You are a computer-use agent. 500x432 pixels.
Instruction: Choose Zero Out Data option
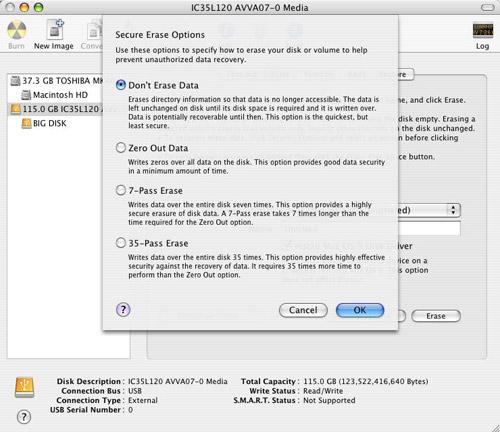[x=120, y=148]
